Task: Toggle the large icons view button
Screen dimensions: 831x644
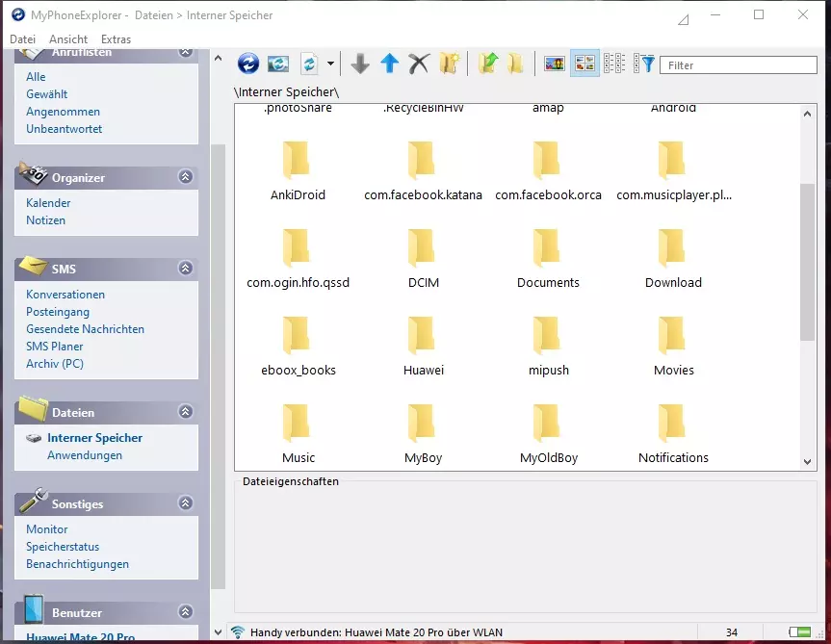Action: coord(584,64)
